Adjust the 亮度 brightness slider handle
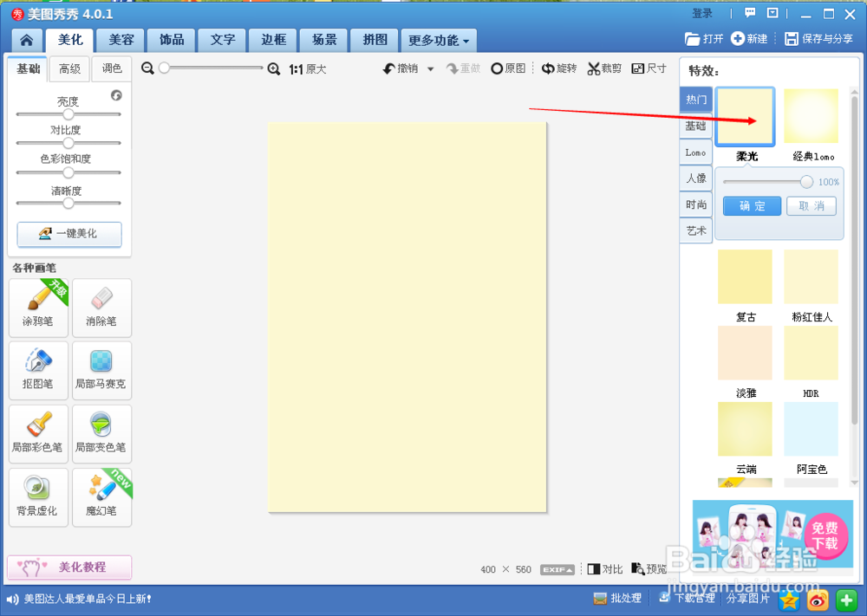The height and width of the screenshot is (616, 867). (68, 114)
